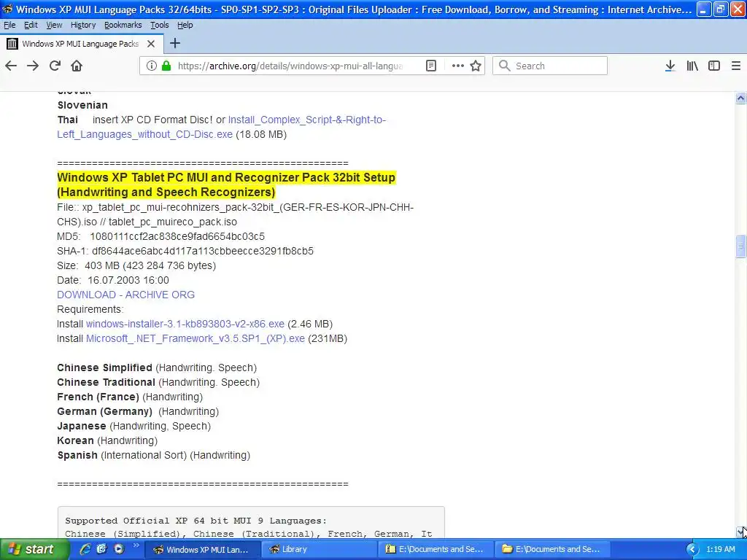Viewport: 747px width, 560px height.
Task: Click Spanish (International Sort) entry
Action: point(153,455)
